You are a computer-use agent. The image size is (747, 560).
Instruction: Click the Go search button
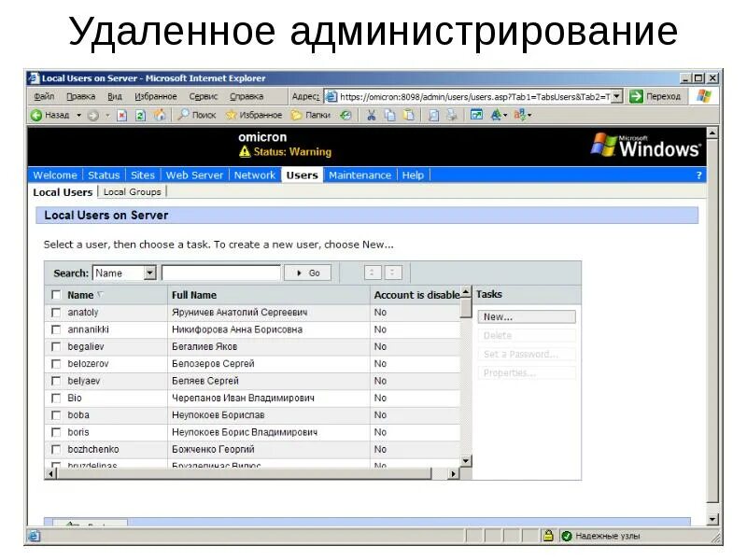click(307, 273)
